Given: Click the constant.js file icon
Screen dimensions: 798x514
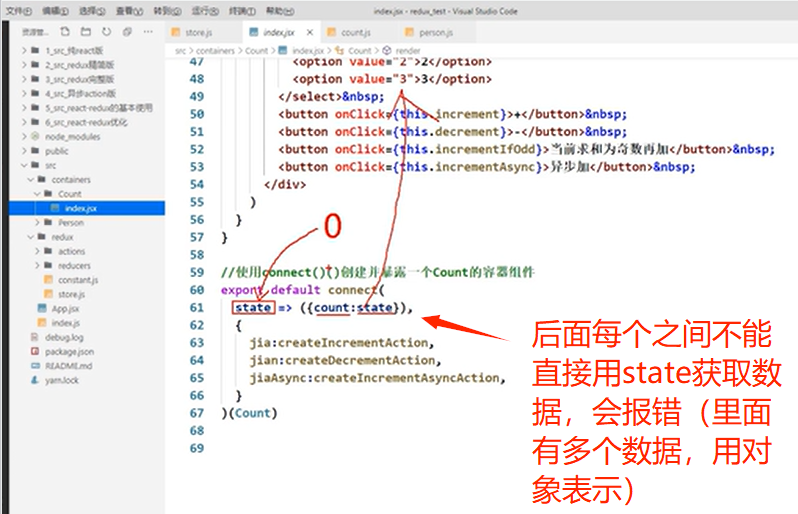Looking at the screenshot, I should (x=48, y=280).
